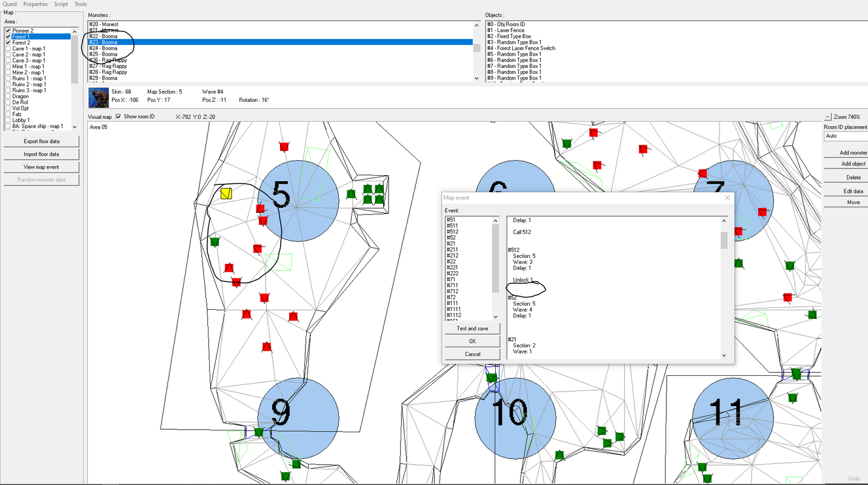
Task: Select the yellow highlighted monster marker
Action: [x=226, y=193]
